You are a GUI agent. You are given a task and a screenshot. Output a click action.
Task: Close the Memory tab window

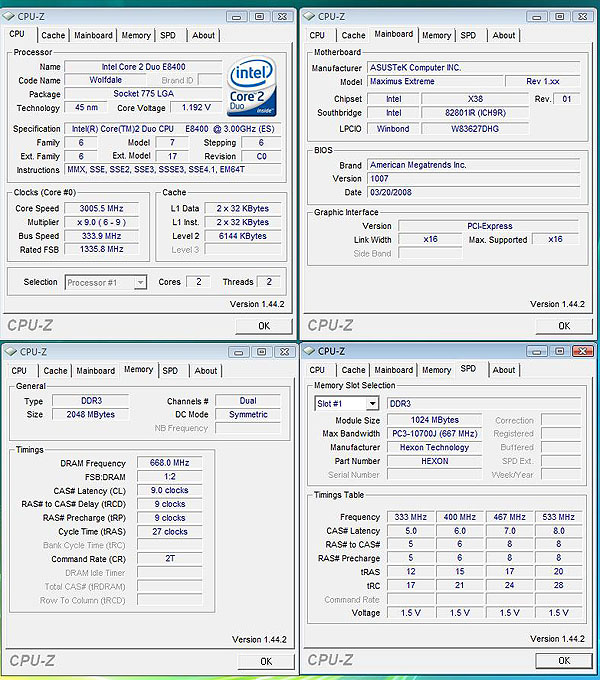(284, 352)
